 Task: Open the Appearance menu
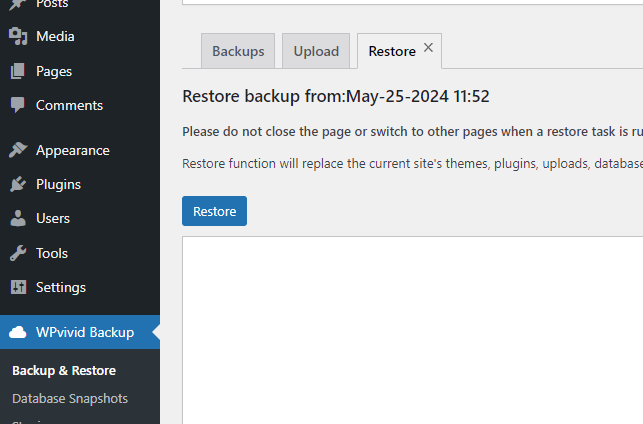[x=72, y=150]
